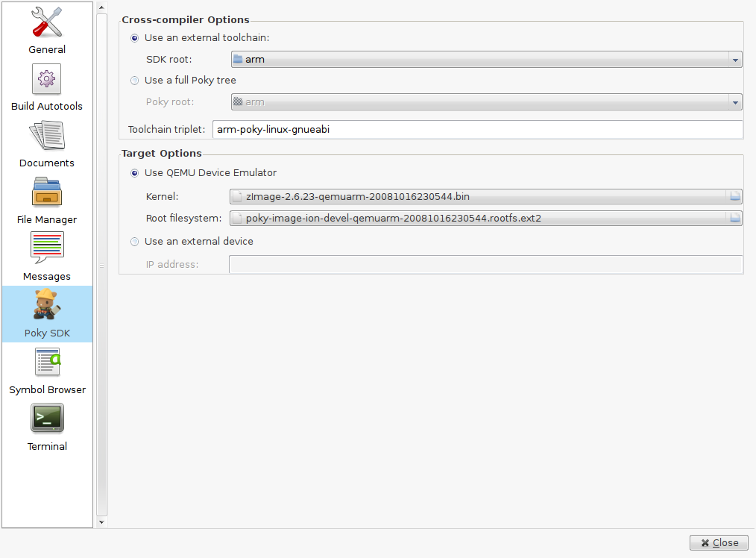Click sidebar scrollbar up arrow
This screenshot has width=756, height=558.
(x=101, y=7)
